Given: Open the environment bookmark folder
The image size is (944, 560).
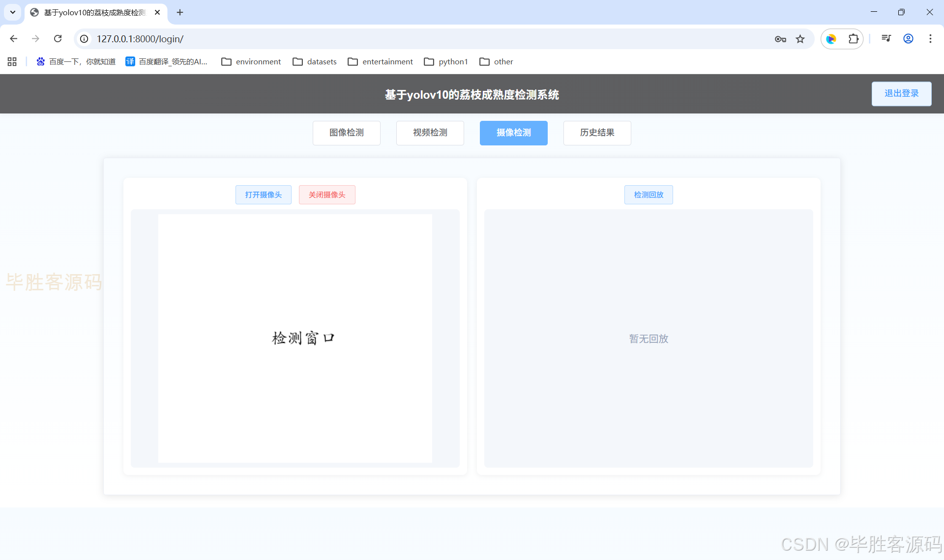Looking at the screenshot, I should [x=251, y=61].
